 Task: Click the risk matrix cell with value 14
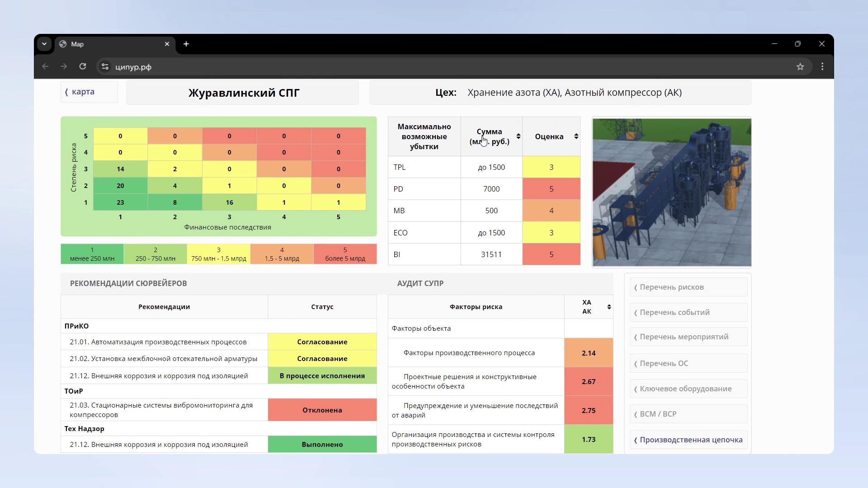coord(120,169)
